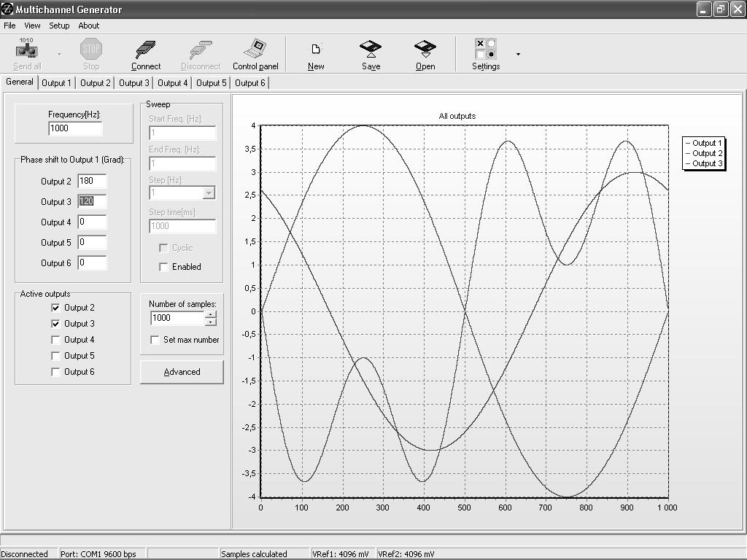This screenshot has height=560, width=747.
Task: Switch to the Output 6 tab
Action: pyautogui.click(x=249, y=83)
